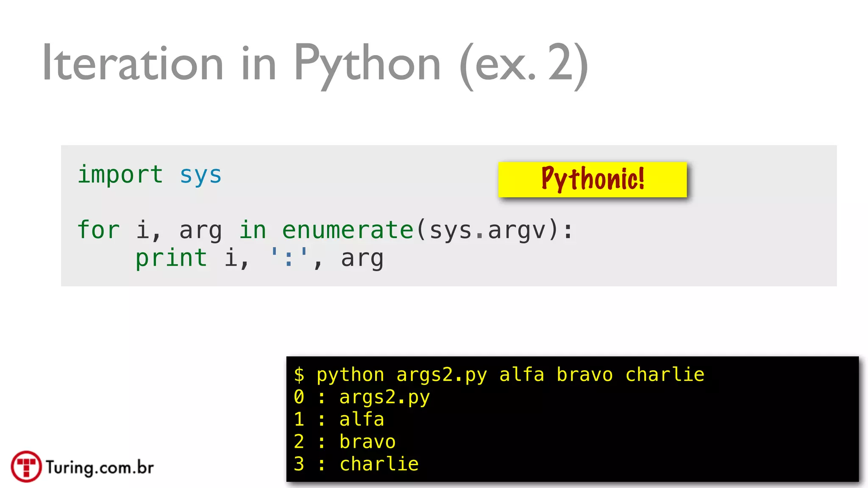The width and height of the screenshot is (868, 488).
Task: Click the output line '0 : args2.py'
Action: click(362, 397)
